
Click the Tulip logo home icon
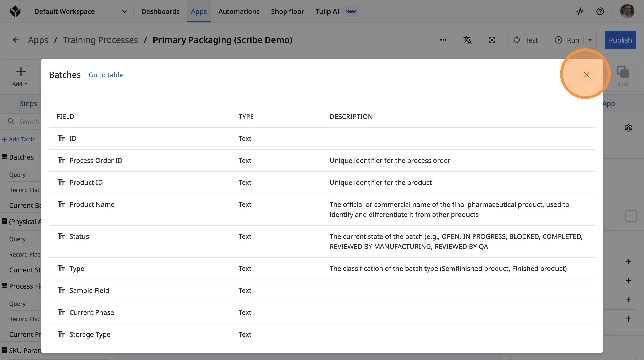click(15, 11)
